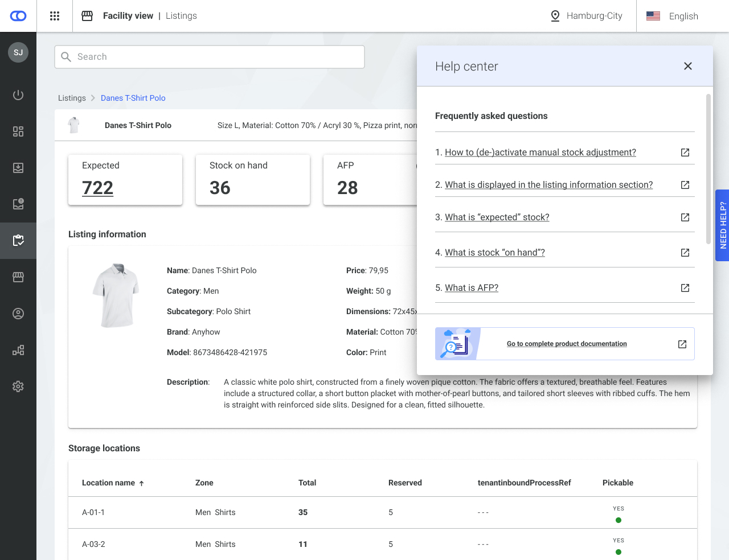
Task: Change the Hamburg-City facility location
Action: pos(587,16)
